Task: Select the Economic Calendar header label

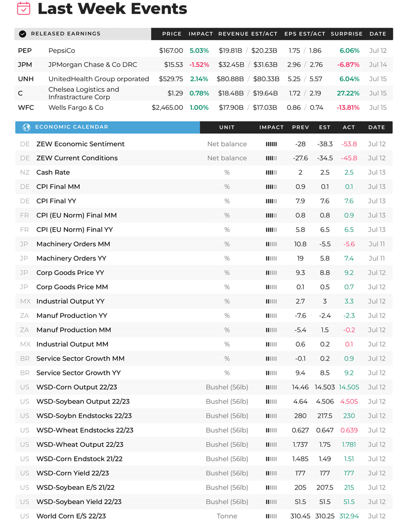Action: pos(72,127)
